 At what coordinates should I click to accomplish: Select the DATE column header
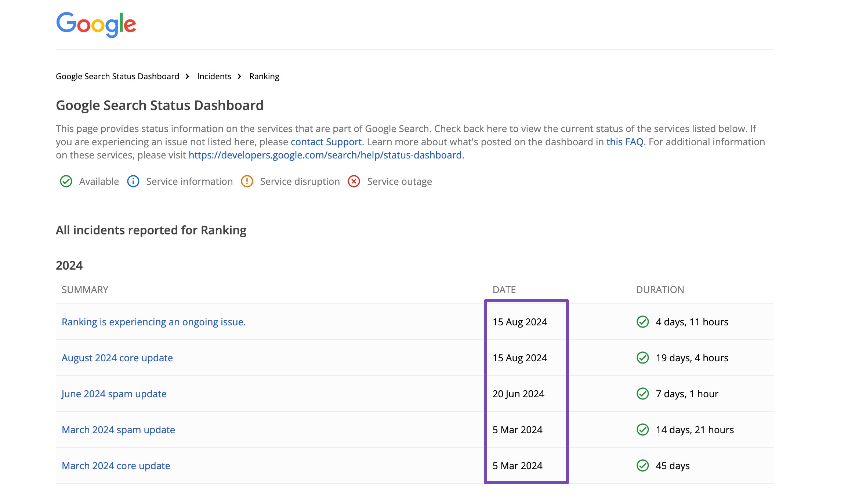(x=504, y=290)
